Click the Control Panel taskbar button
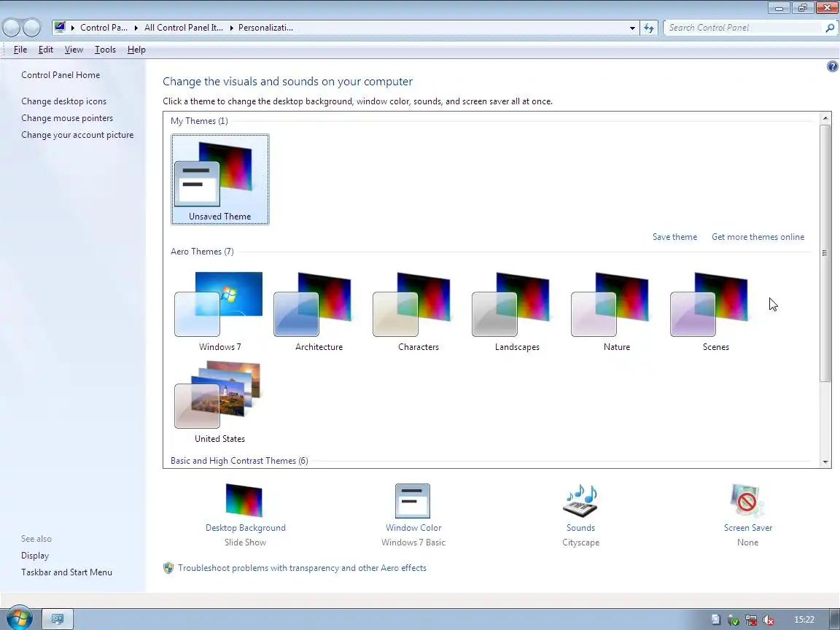The height and width of the screenshot is (630, 840). [x=58, y=619]
